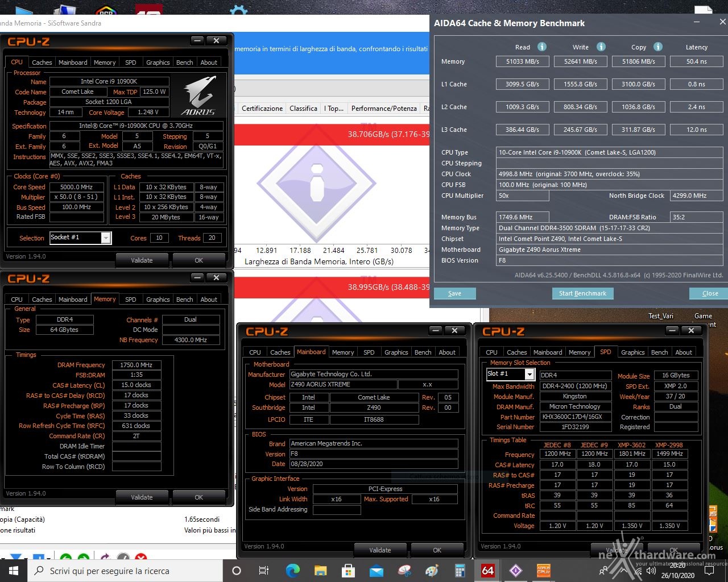Click the red X icon in Sandra toolbar

click(141, 558)
